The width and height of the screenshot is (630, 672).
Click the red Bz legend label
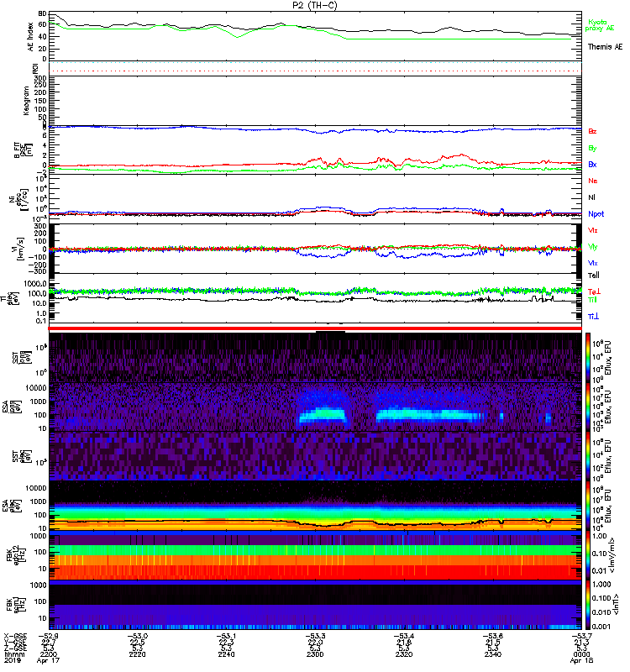click(592, 131)
